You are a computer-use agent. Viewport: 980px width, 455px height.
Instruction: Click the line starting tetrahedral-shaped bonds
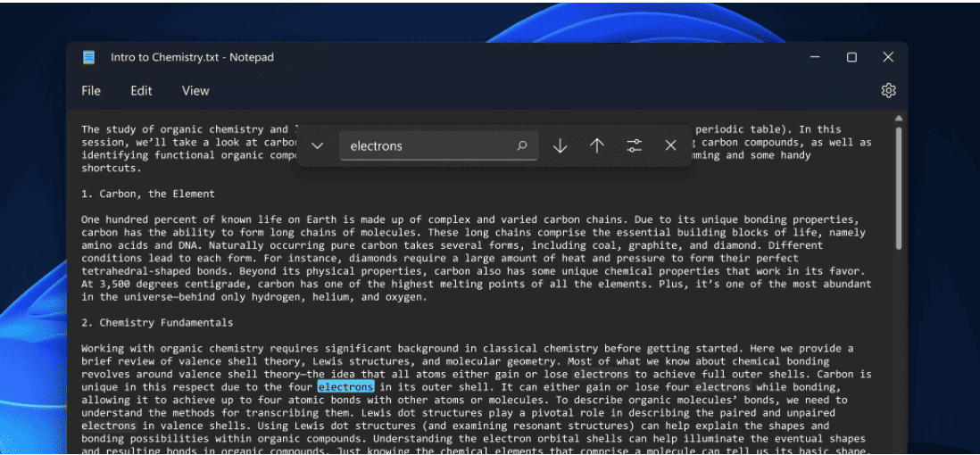point(474,271)
